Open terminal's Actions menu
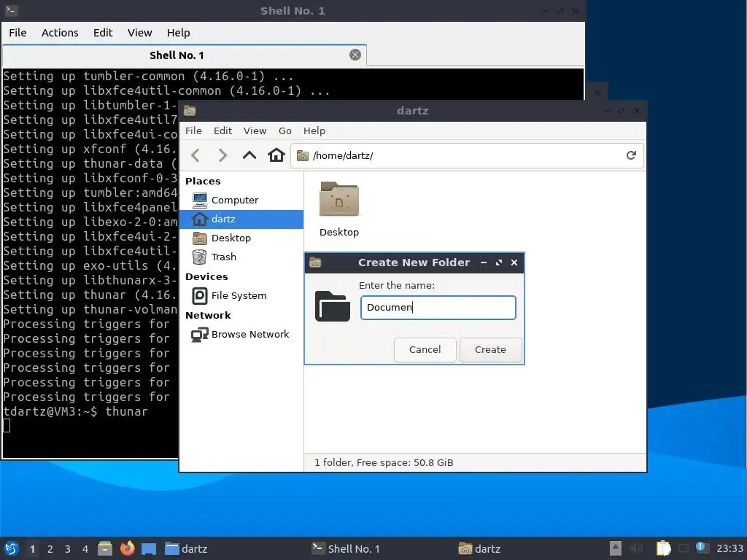 [x=60, y=32]
